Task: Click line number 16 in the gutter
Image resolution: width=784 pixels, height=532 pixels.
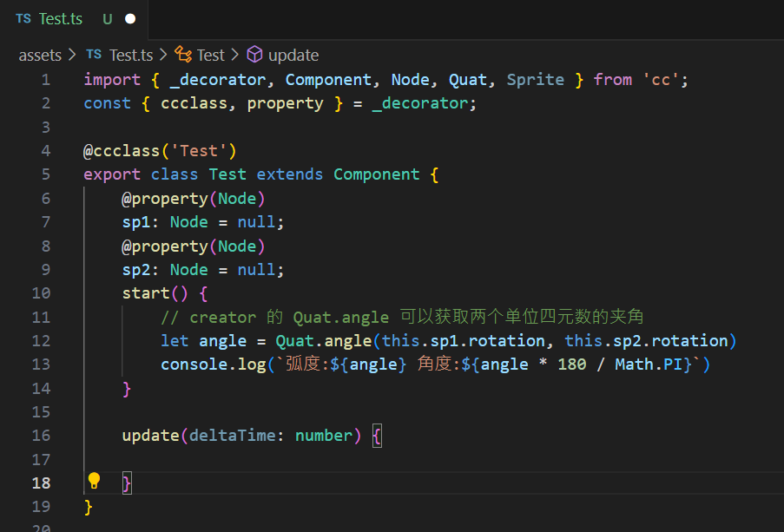Action: (x=41, y=436)
